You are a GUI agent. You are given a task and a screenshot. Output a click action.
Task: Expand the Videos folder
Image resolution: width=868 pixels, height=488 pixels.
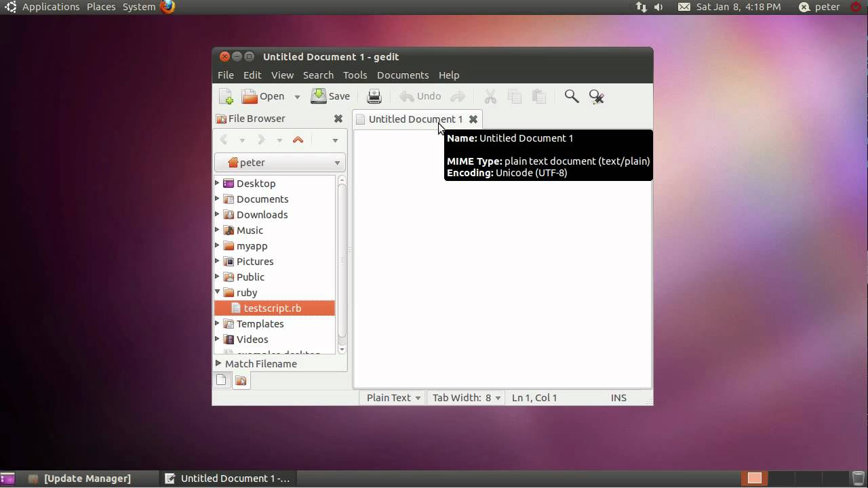pyautogui.click(x=218, y=339)
